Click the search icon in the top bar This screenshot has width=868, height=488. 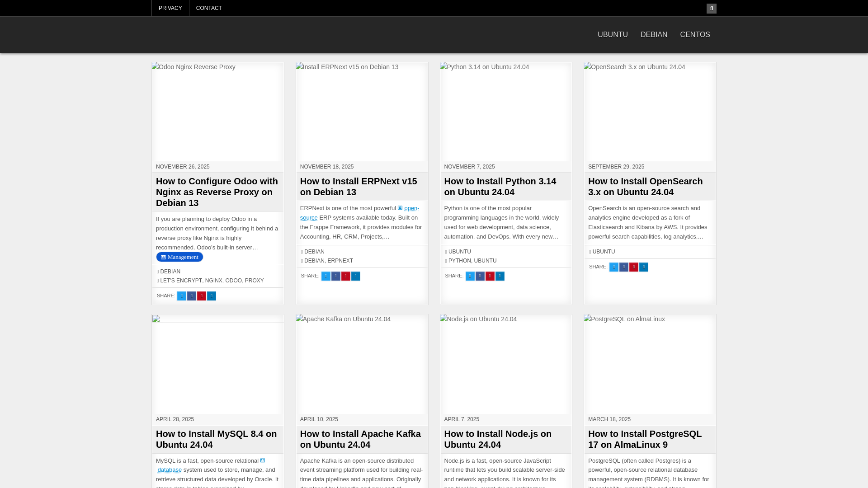click(x=711, y=9)
